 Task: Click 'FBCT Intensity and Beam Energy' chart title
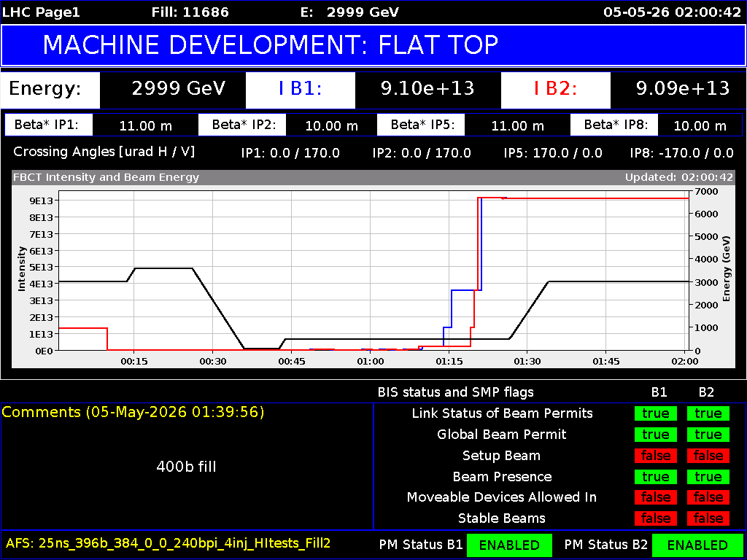click(x=107, y=178)
